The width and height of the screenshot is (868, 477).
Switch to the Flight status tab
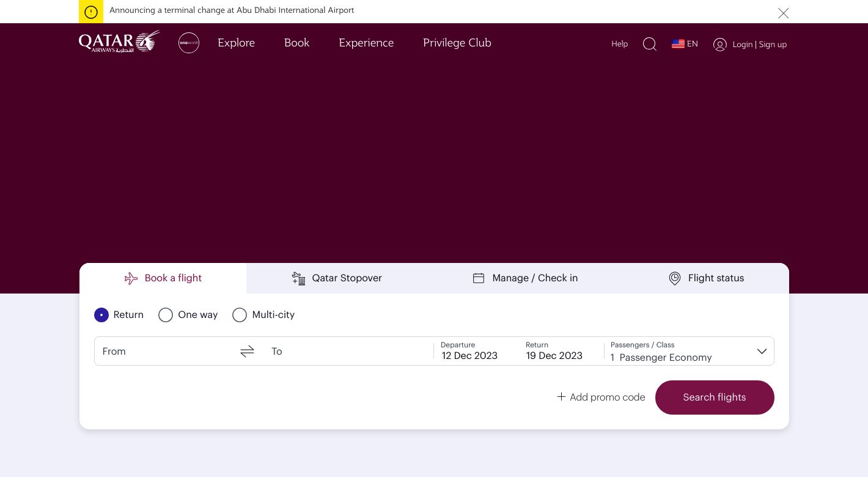[706, 278]
